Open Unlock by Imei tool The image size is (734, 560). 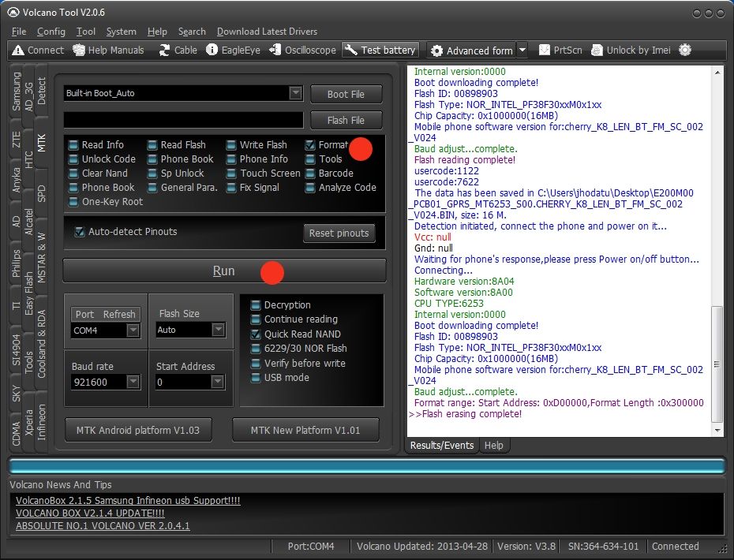point(597,50)
